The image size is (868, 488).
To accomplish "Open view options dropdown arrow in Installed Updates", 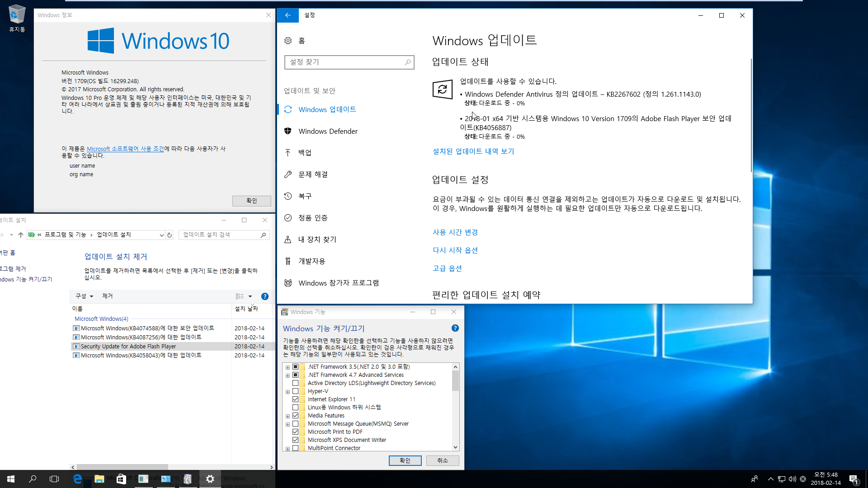I will [x=250, y=296].
